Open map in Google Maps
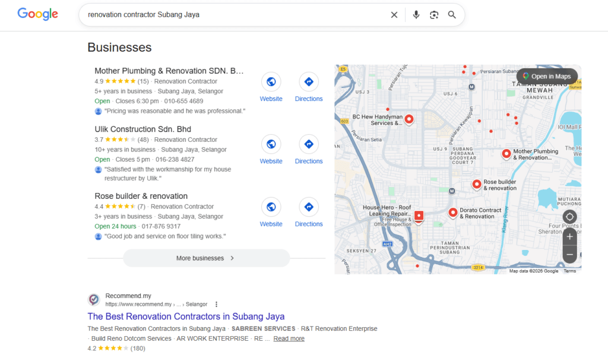This screenshot has width=608, height=364. click(x=547, y=77)
